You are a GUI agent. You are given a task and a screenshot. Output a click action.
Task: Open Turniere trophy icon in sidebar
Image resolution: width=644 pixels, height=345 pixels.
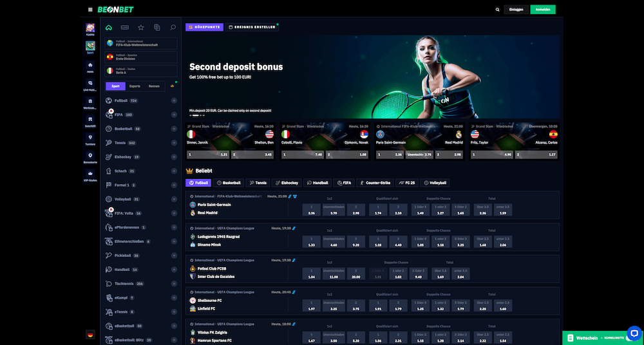pos(90,137)
